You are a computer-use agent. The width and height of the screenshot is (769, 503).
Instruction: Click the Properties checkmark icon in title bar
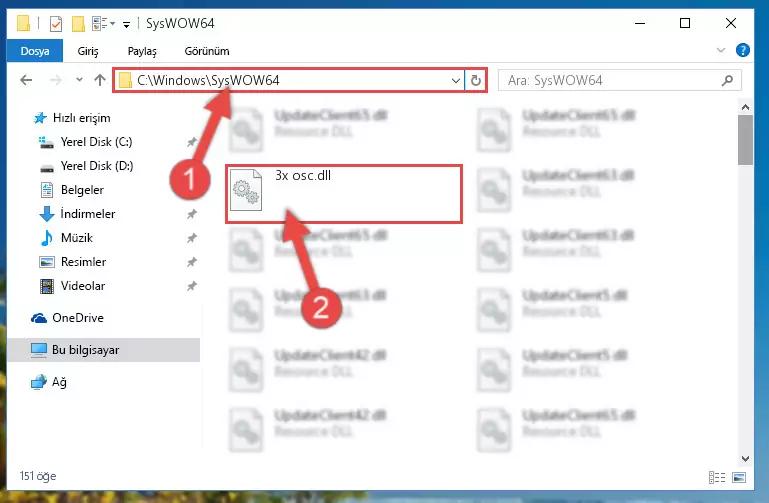(x=56, y=24)
